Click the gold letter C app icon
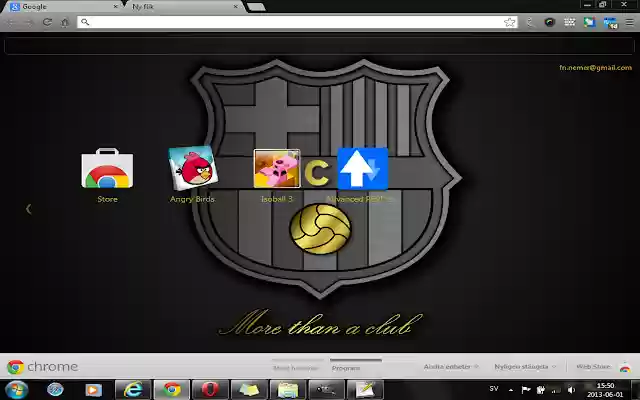Screen dimensions: 640x400 [317, 173]
